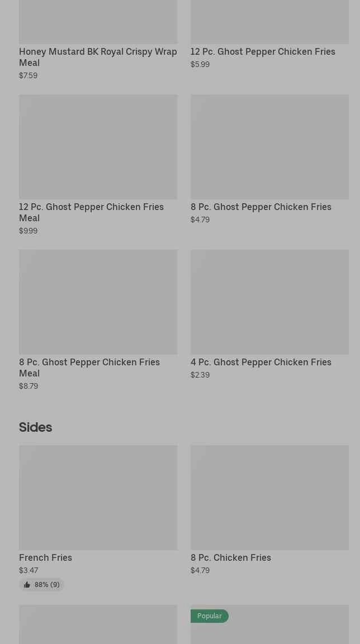The width and height of the screenshot is (360, 644).
Task: Click the $2.39 price label
Action: pyautogui.click(x=200, y=375)
